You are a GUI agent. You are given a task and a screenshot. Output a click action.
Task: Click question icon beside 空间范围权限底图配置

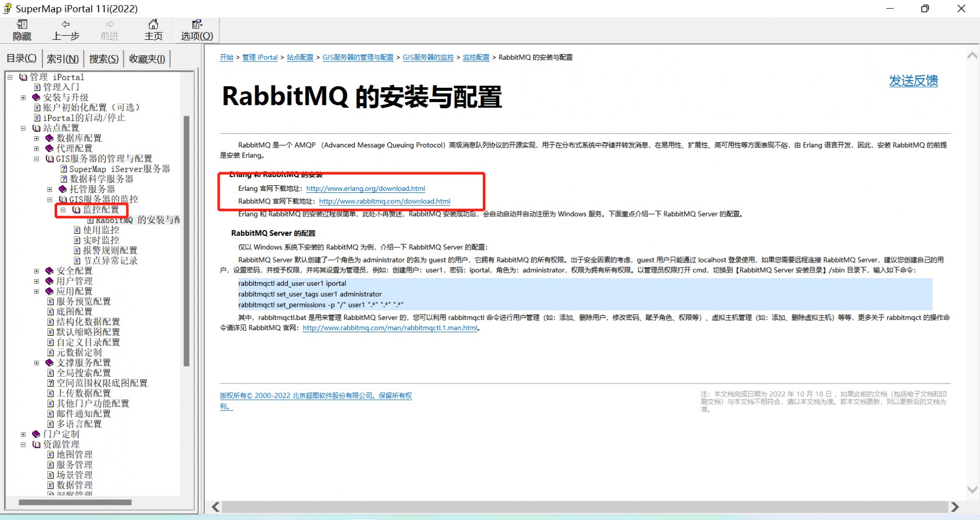point(51,383)
